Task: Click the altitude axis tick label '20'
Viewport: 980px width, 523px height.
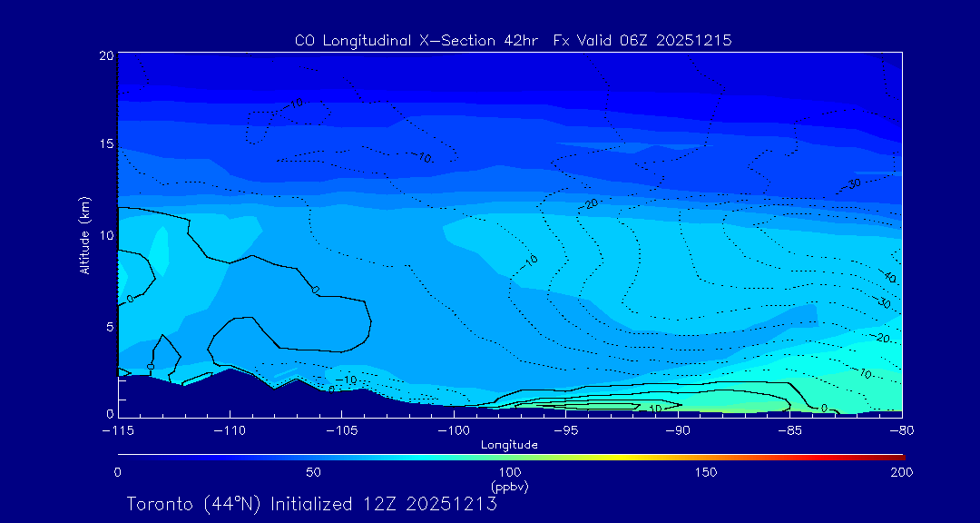Action: (106, 55)
